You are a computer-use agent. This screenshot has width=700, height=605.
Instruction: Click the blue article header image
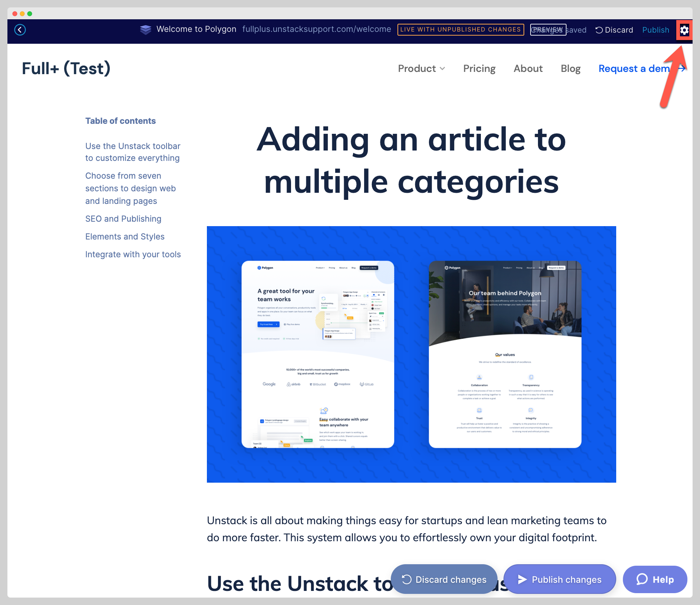point(411,354)
